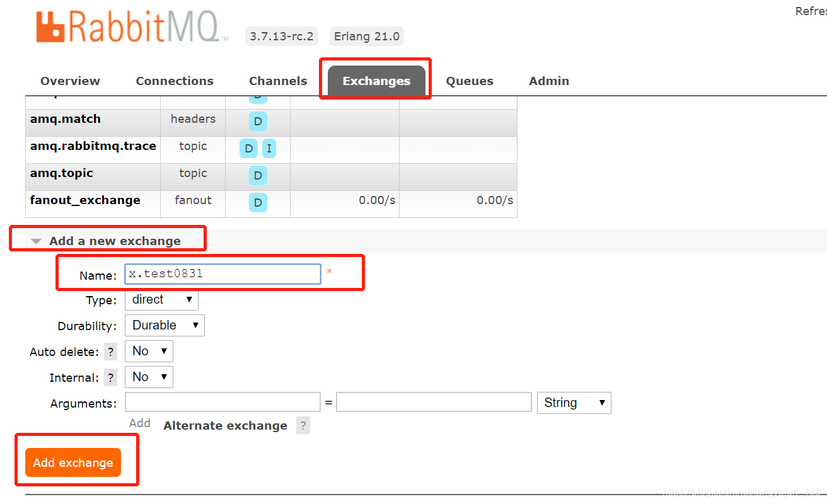This screenshot has width=827, height=504.
Task: Switch to the Connections tab
Action: click(x=175, y=81)
